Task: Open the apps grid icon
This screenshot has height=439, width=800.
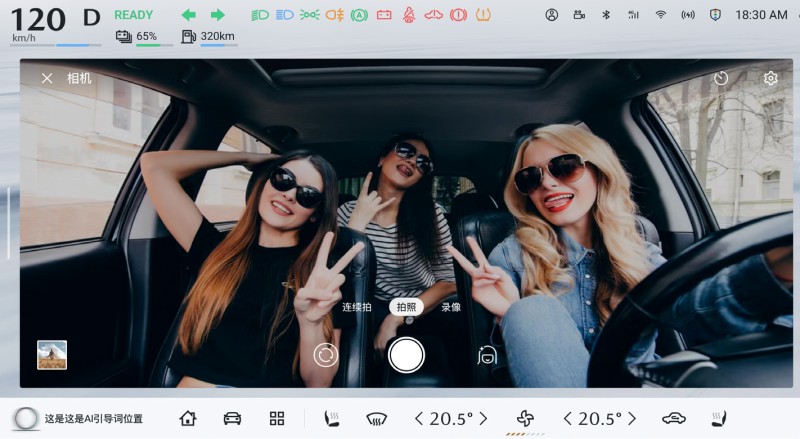Action: click(277, 419)
